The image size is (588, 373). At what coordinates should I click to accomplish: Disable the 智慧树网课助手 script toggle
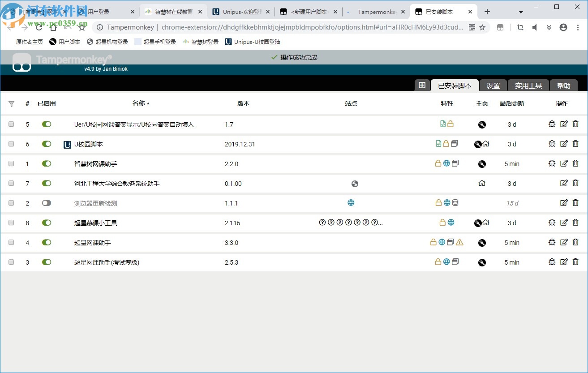tap(47, 163)
